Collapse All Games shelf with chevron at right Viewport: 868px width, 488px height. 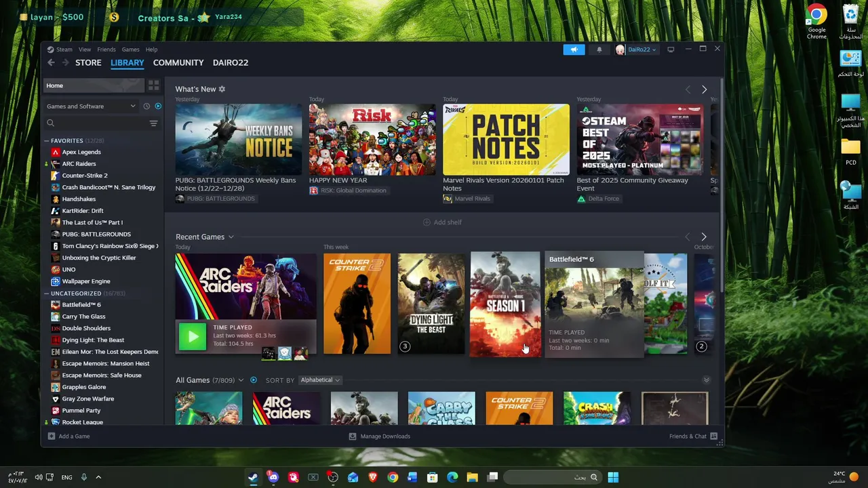tap(706, 380)
